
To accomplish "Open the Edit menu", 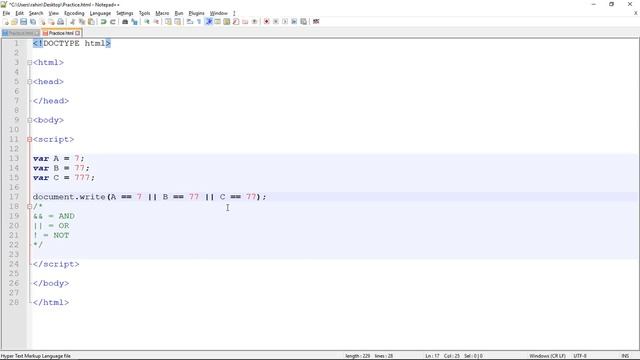I will pos(20,13).
